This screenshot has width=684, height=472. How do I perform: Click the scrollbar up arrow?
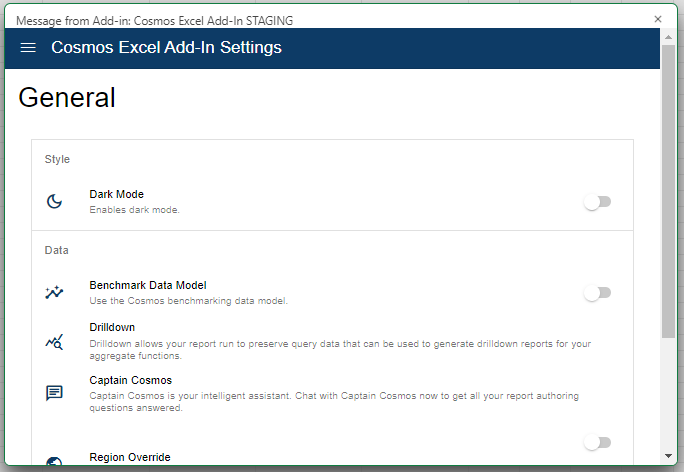(668, 38)
